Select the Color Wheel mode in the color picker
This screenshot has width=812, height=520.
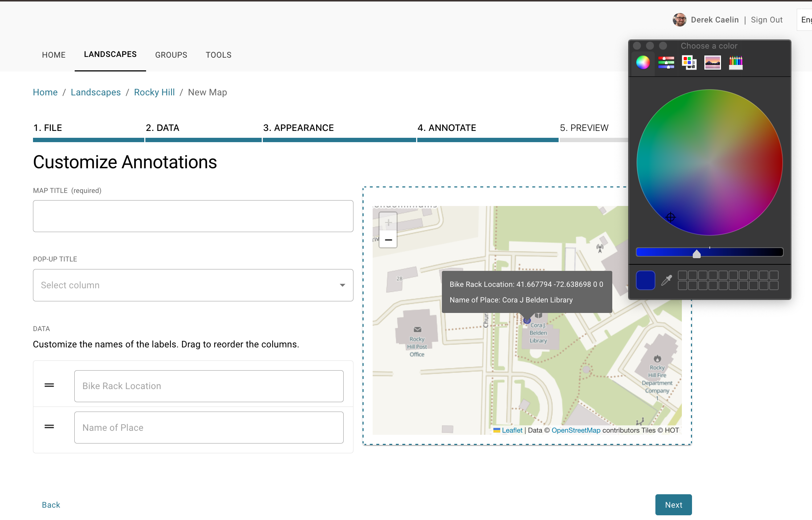[643, 62]
